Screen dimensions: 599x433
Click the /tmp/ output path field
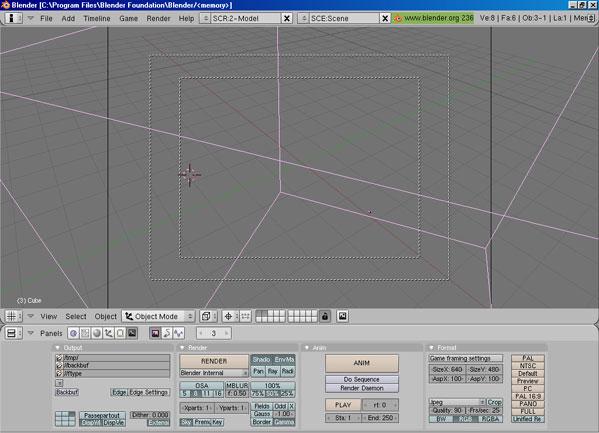pos(113,358)
